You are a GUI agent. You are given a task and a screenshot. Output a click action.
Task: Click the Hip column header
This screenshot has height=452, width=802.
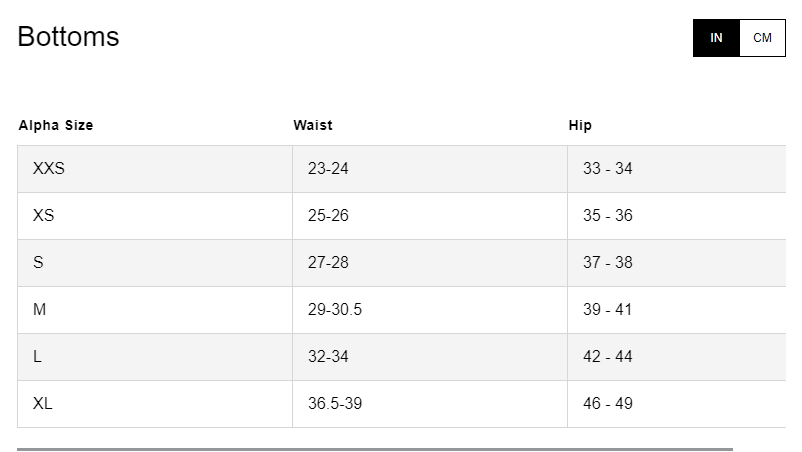point(580,125)
